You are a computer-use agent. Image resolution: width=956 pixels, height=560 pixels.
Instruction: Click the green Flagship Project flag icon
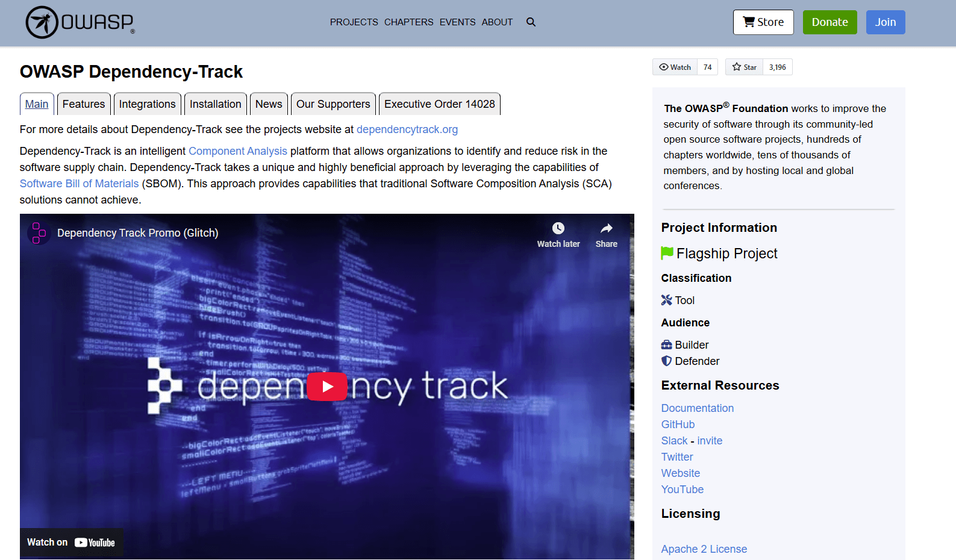click(x=667, y=253)
